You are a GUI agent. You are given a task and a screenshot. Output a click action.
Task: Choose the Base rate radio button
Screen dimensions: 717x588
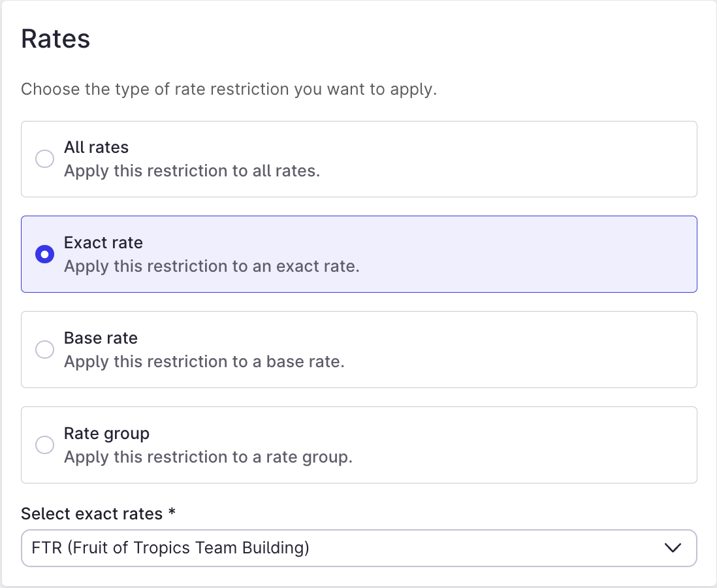(x=45, y=350)
